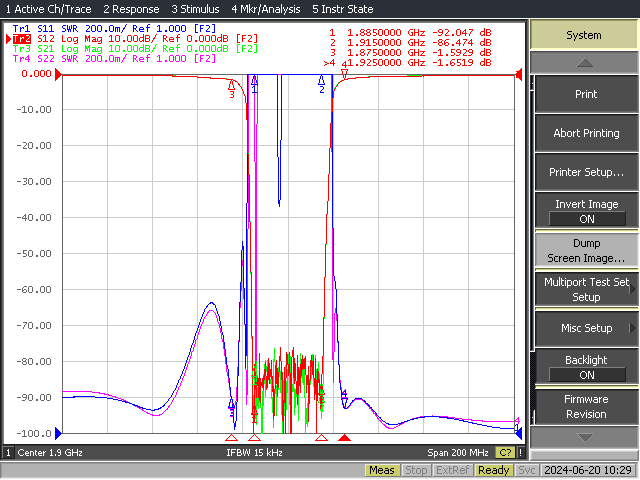The image size is (640, 480).
Task: Open the Stimulus menu
Action: [195, 9]
